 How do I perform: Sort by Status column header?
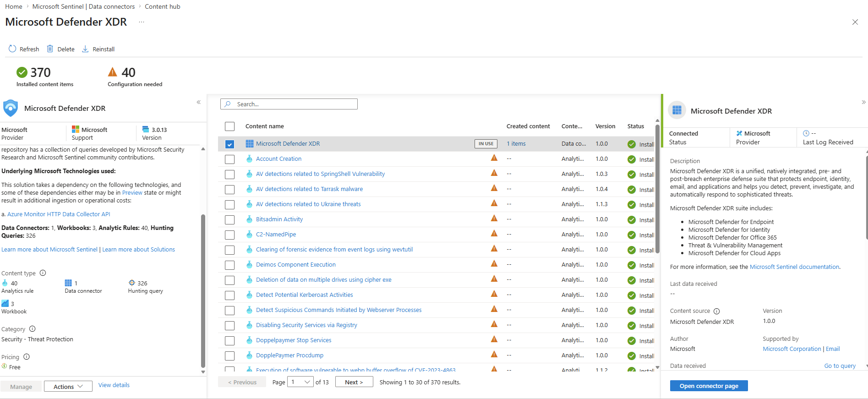[636, 126]
